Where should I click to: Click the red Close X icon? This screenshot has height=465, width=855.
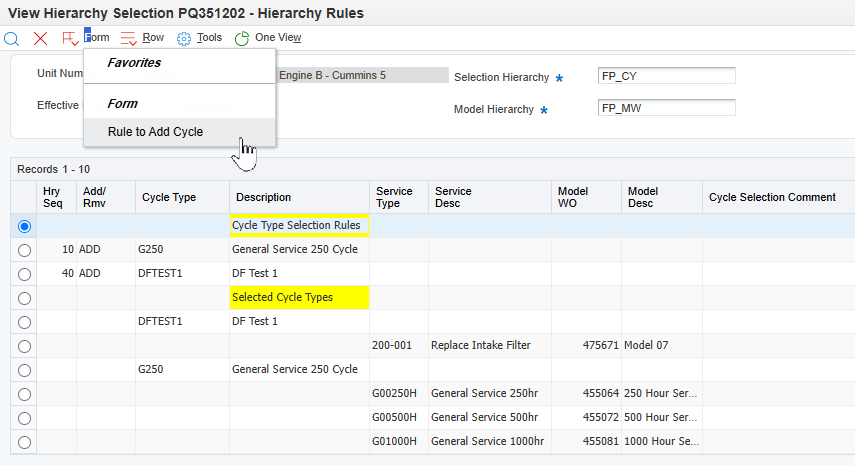tap(41, 38)
